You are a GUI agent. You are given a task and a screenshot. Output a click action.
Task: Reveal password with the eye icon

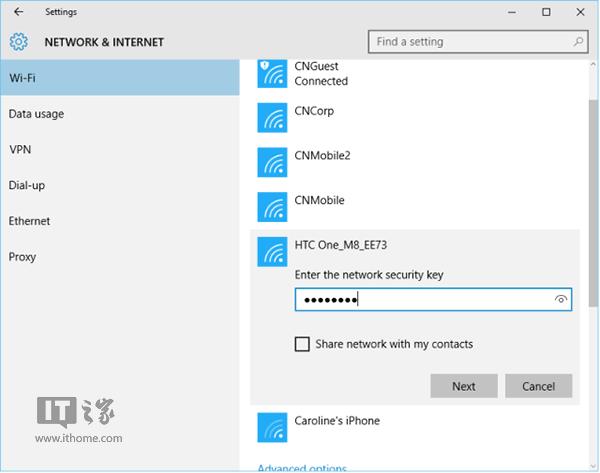point(560,299)
